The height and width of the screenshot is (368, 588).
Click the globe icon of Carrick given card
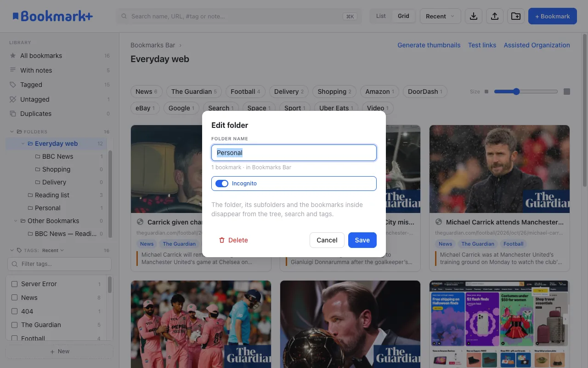140,222
